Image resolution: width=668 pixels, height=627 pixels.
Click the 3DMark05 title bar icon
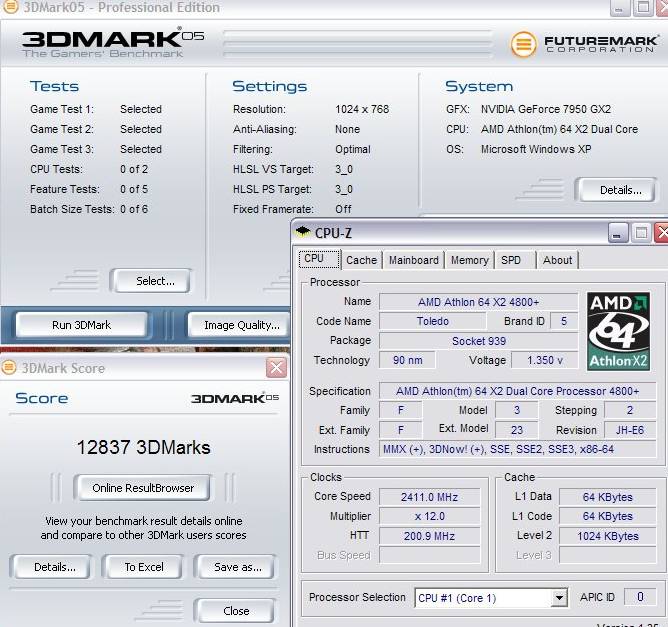pyautogui.click(x=9, y=6)
